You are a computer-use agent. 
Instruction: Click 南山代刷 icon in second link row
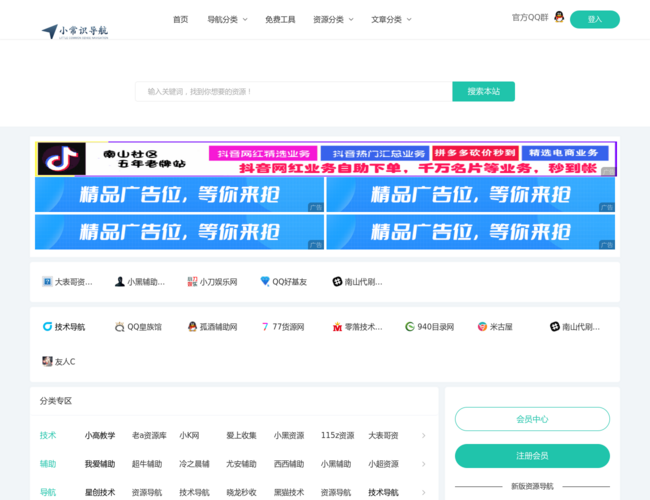[x=555, y=327]
